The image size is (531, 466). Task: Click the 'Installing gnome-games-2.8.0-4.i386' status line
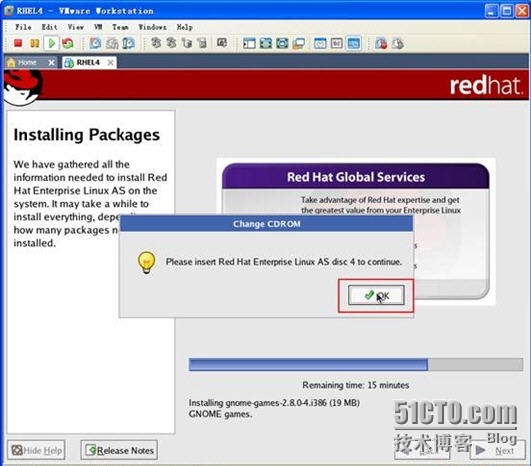(x=274, y=403)
